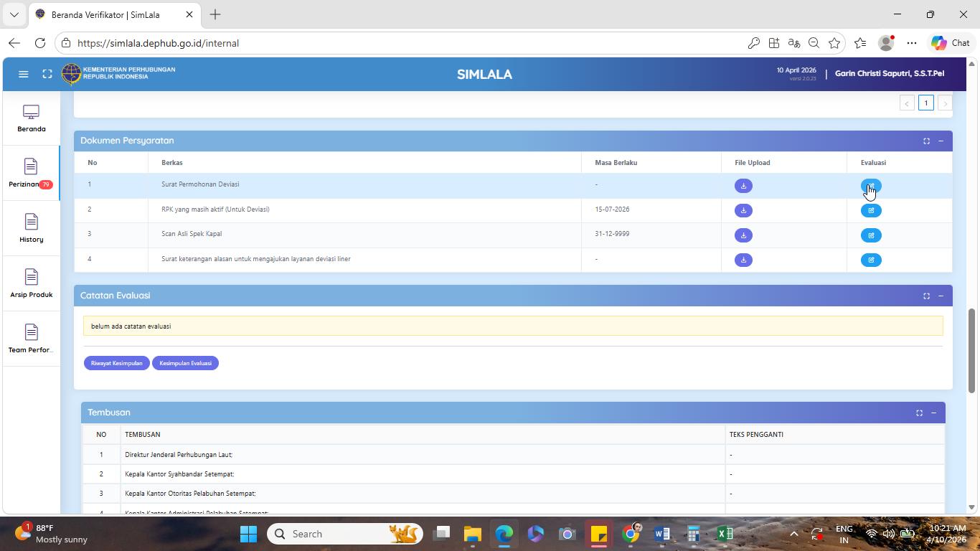Screen dimensions: 980x551
Task: Go to previous pagination page
Action: (x=907, y=103)
